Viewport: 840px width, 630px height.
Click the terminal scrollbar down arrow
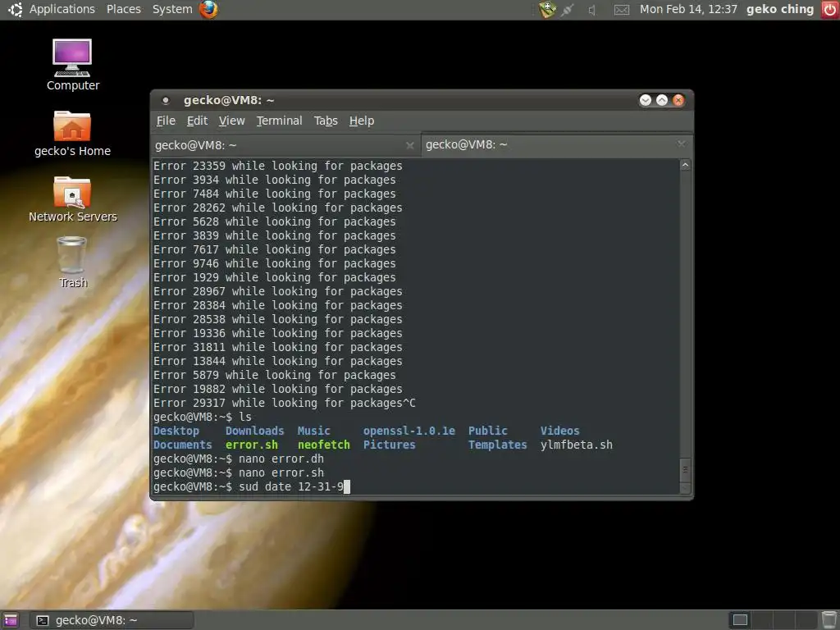[x=685, y=488]
